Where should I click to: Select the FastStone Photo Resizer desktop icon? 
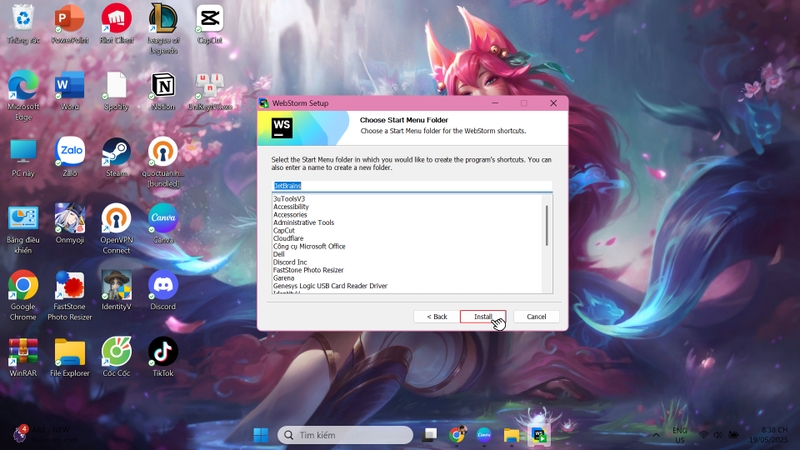pos(70,295)
